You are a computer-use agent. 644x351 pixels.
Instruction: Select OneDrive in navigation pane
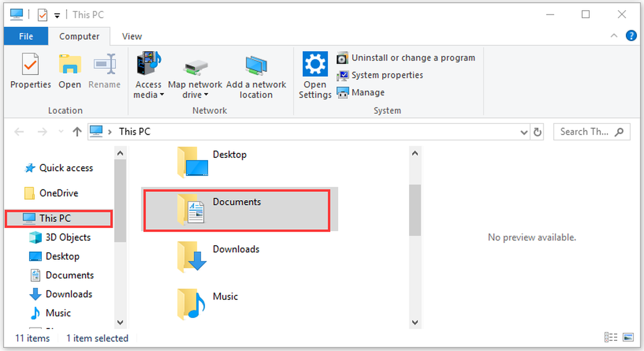[x=52, y=193]
